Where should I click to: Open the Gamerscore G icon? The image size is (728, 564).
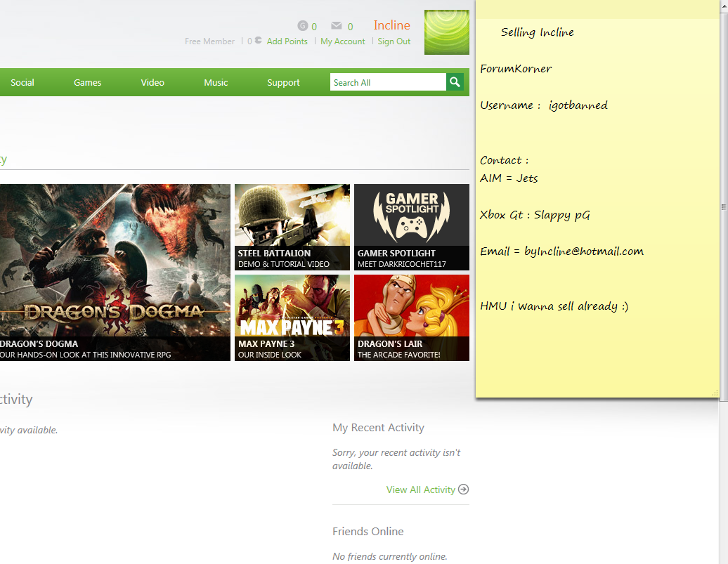click(x=303, y=25)
